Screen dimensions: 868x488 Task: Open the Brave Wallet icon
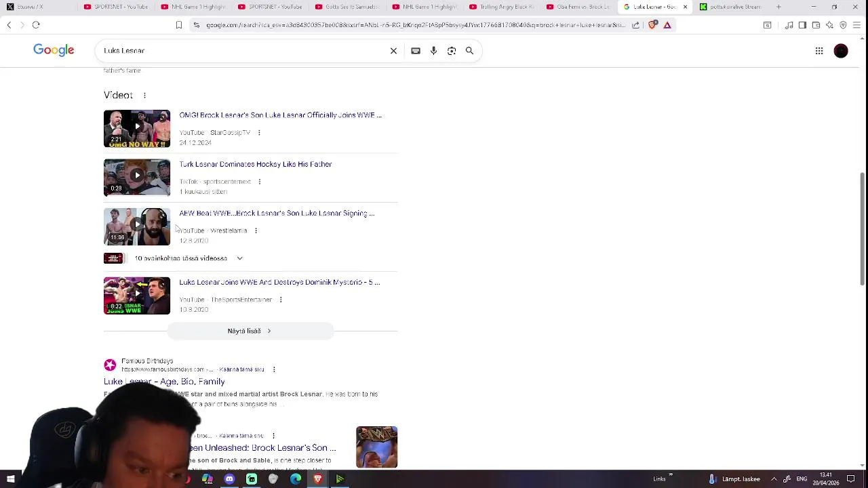click(x=816, y=25)
